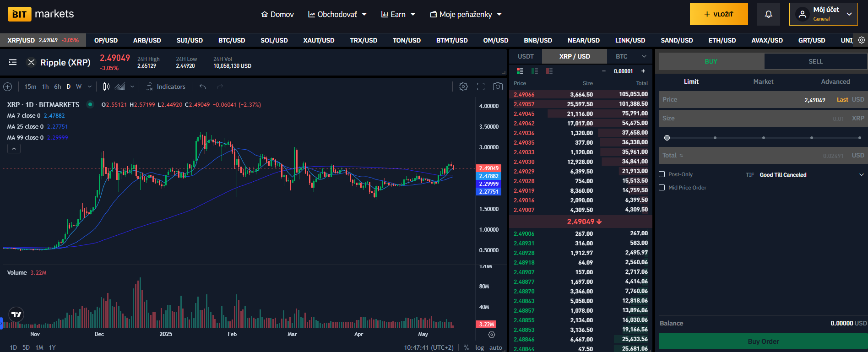The image size is (868, 352).
Task: Toggle auto scale on the chart
Action: 495,347
